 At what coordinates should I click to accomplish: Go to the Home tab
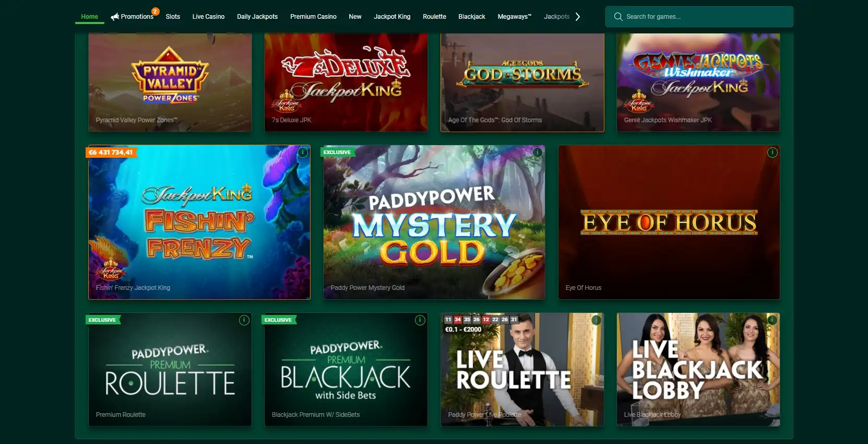tap(89, 17)
